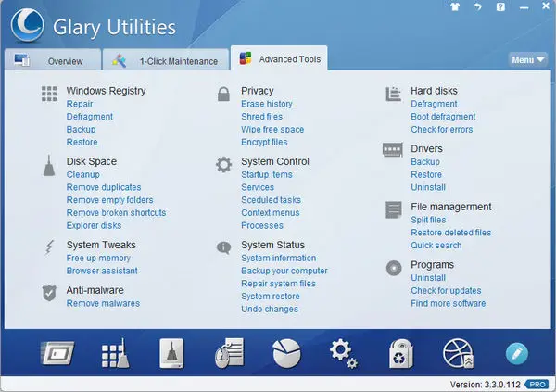Click the undo arrow icon in title bar
The height and width of the screenshot is (392, 556).
(x=478, y=6)
